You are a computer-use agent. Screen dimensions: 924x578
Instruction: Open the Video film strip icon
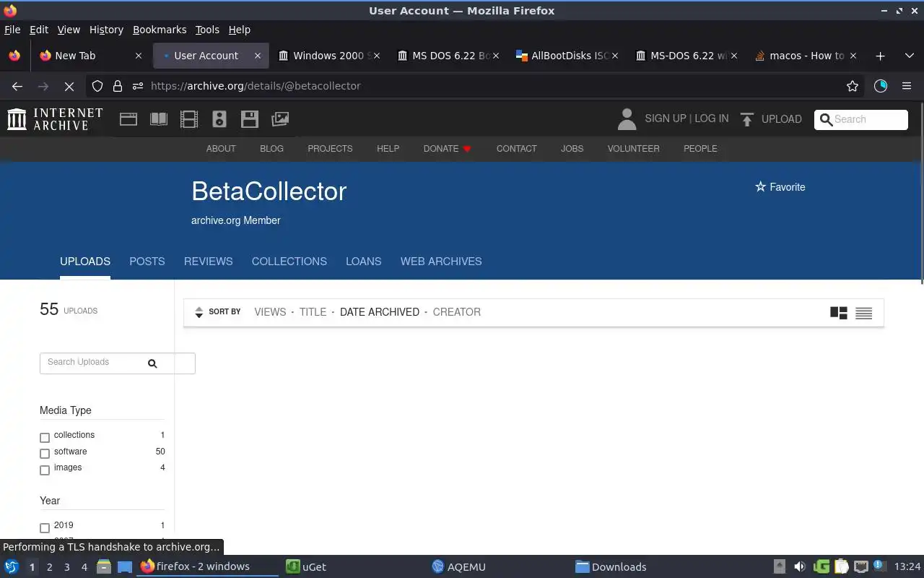(189, 119)
